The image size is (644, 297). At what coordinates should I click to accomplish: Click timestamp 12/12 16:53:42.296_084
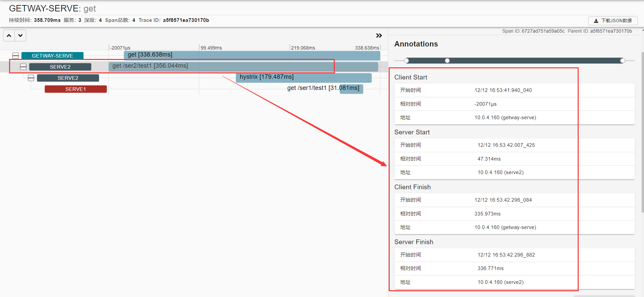coord(503,200)
